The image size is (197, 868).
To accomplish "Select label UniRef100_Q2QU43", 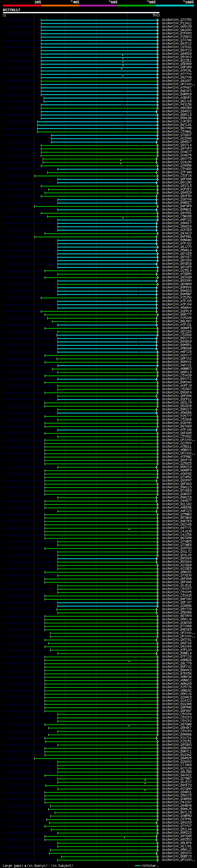I will (x=176, y=761).
